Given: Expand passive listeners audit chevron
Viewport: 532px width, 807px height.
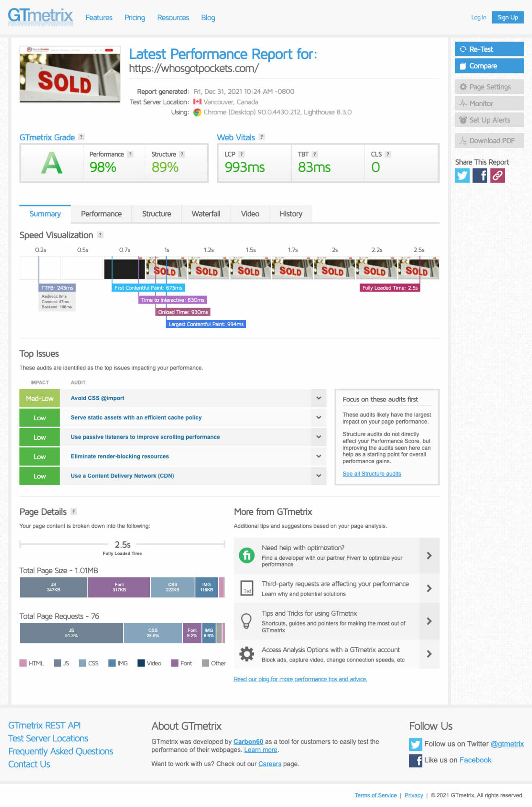Looking at the screenshot, I should coord(319,437).
